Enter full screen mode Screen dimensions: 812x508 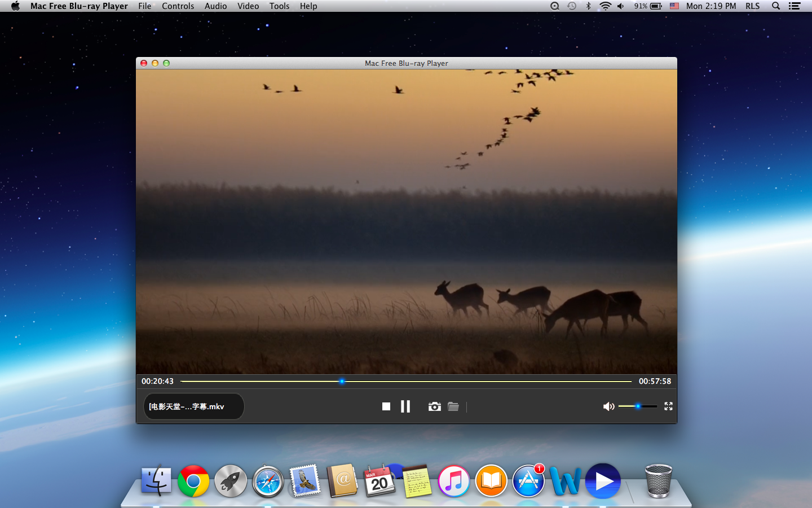(668, 406)
